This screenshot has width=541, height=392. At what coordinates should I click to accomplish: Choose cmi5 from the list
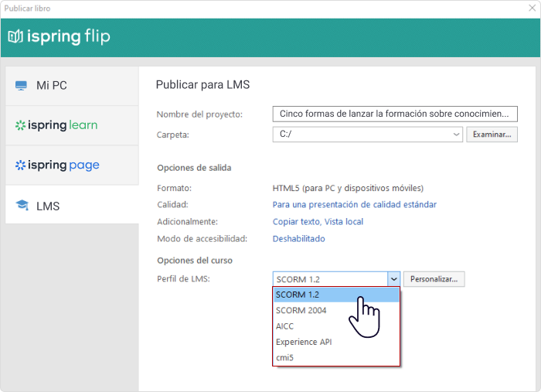[x=336, y=357]
